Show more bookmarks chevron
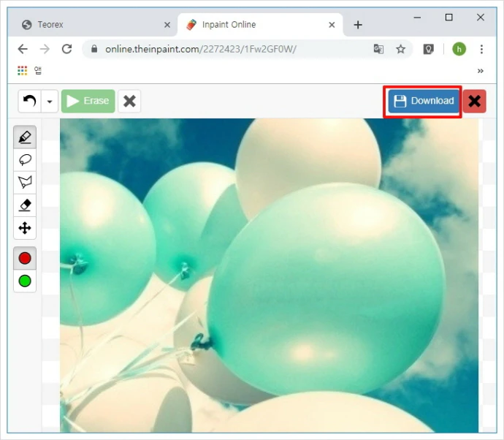 point(480,71)
